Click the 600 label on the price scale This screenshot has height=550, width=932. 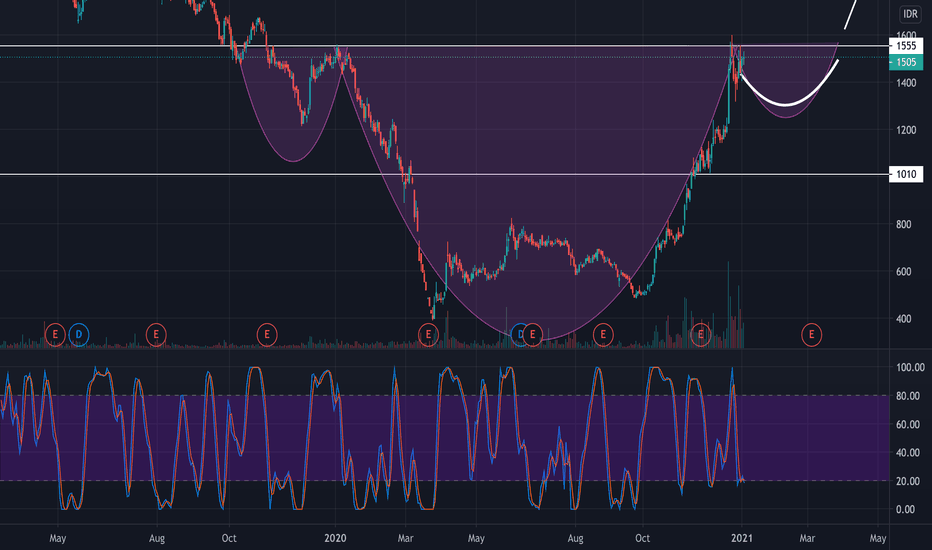click(x=903, y=272)
